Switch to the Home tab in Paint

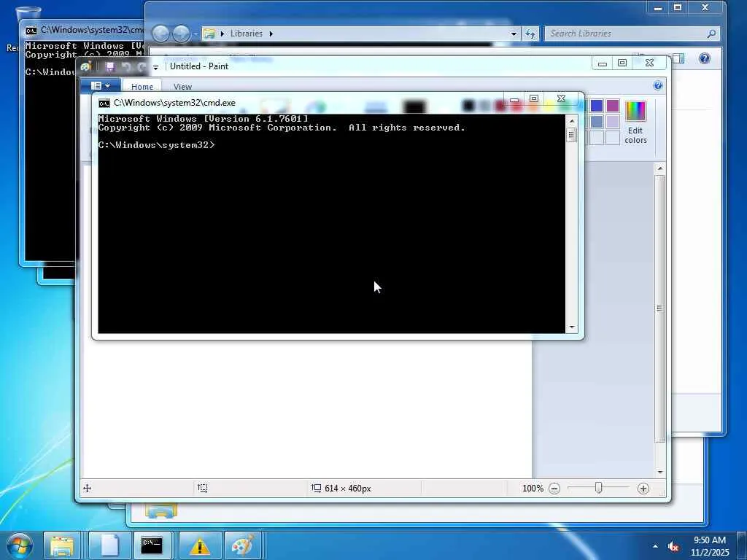tap(142, 87)
